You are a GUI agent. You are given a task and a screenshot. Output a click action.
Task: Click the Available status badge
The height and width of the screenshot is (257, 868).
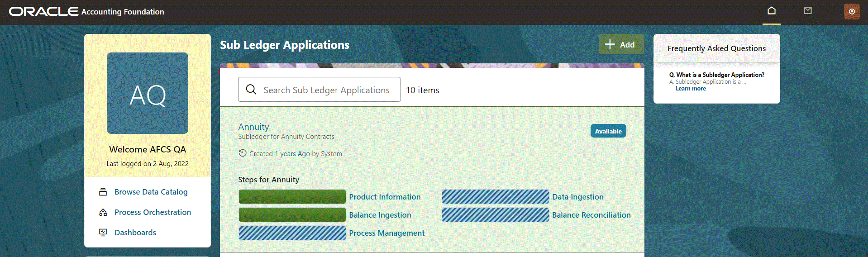point(608,131)
